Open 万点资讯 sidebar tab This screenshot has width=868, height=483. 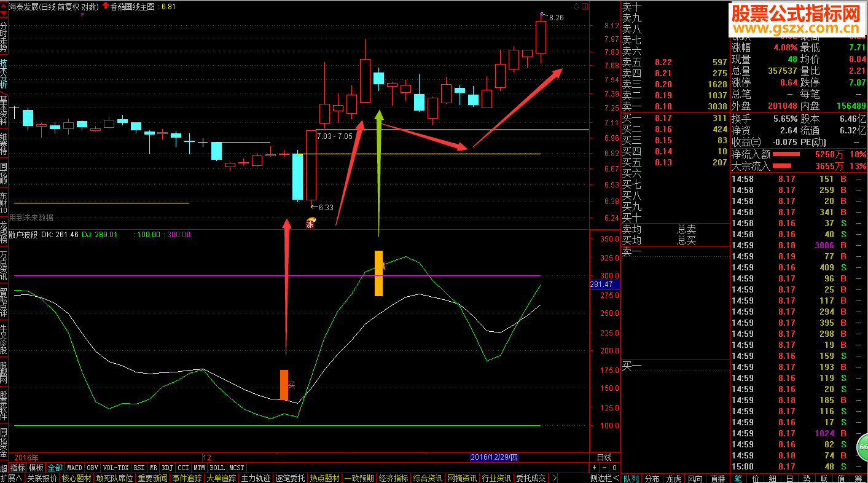pyautogui.click(x=4, y=265)
